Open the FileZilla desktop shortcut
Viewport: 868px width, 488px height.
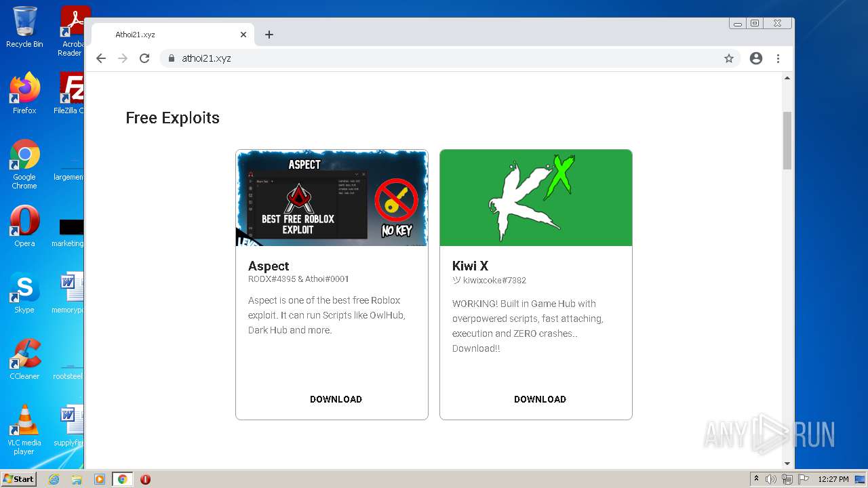69,94
